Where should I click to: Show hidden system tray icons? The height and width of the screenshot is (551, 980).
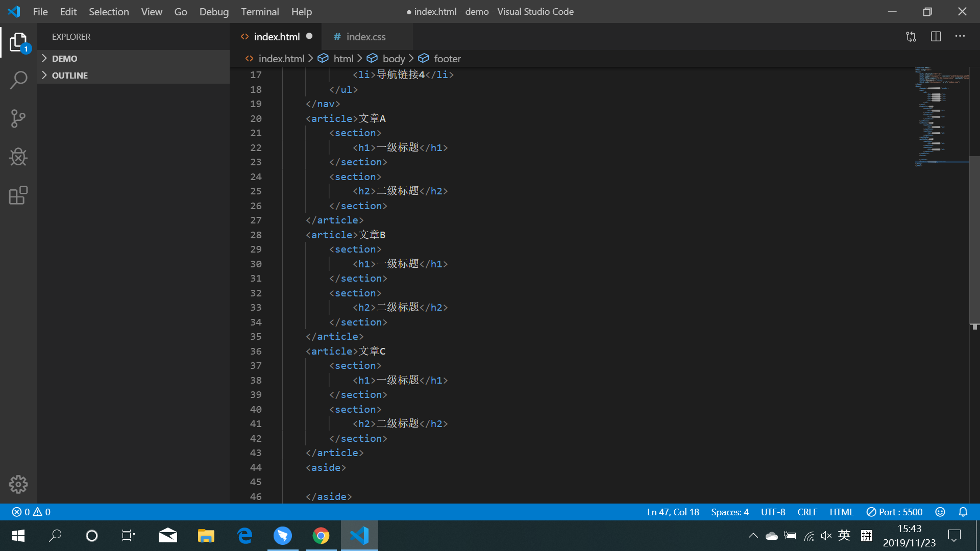pos(753,536)
